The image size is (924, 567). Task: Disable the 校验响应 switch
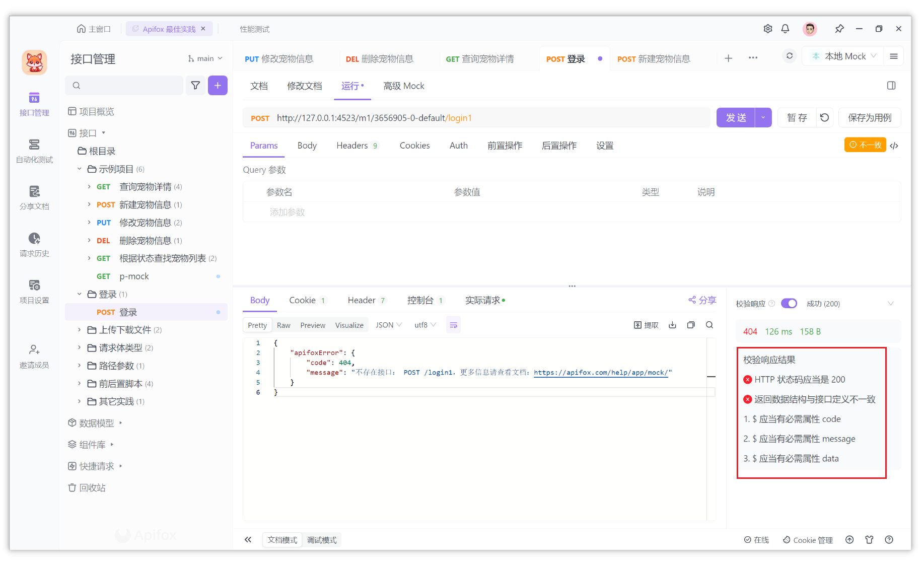pos(789,303)
